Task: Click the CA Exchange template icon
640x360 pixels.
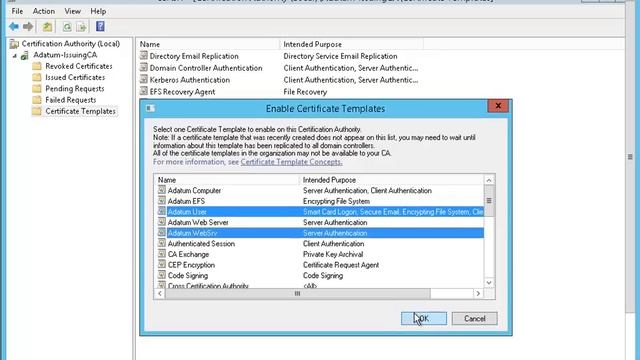Action: pyautogui.click(x=162, y=254)
